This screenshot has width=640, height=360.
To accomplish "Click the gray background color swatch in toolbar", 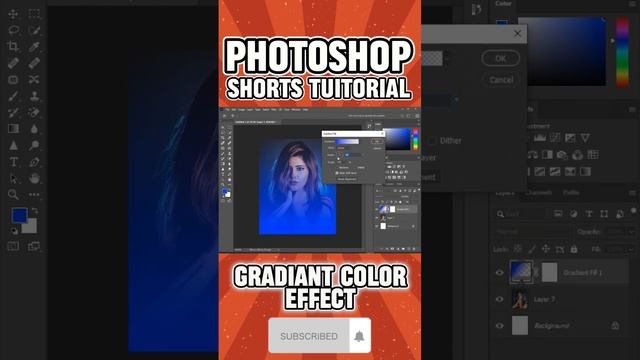I will coord(30,226).
